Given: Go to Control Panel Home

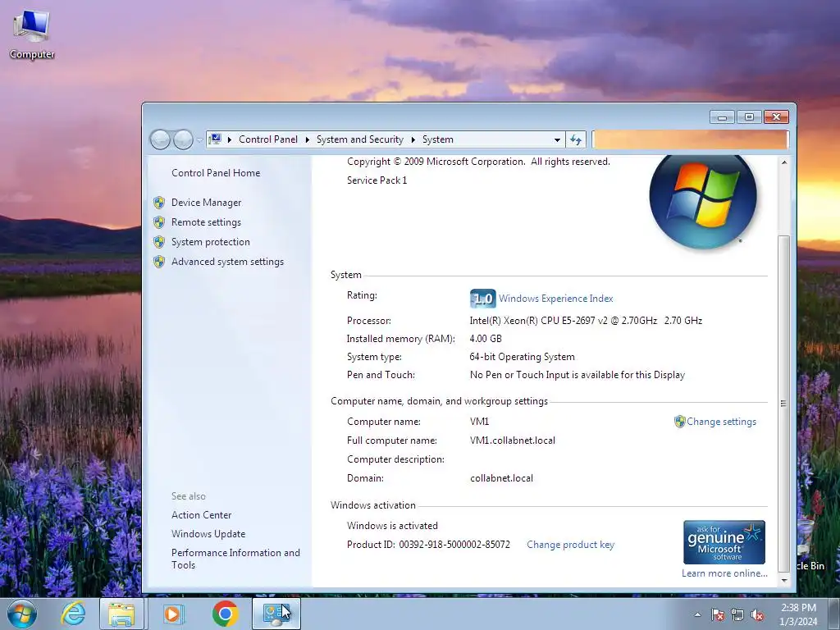Looking at the screenshot, I should pyautogui.click(x=216, y=173).
